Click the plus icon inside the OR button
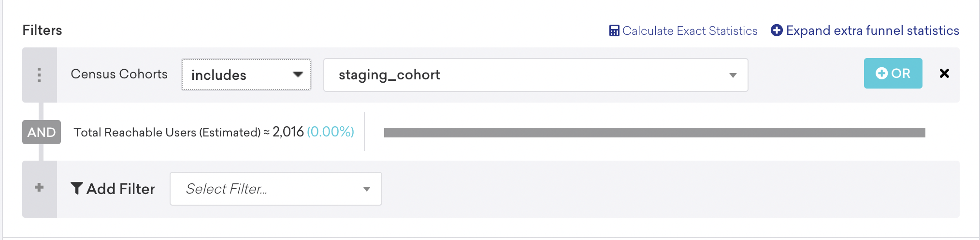This screenshot has height=240, width=980. point(881,74)
